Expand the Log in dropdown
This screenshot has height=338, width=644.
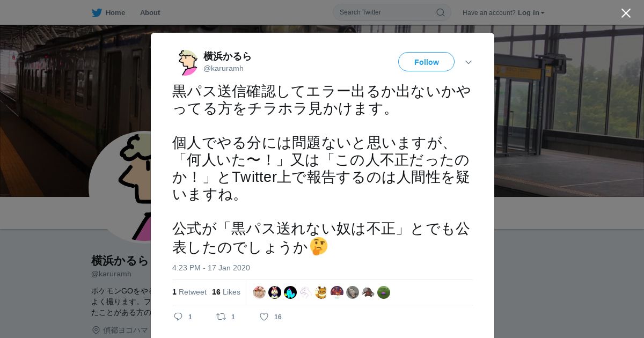click(x=531, y=12)
